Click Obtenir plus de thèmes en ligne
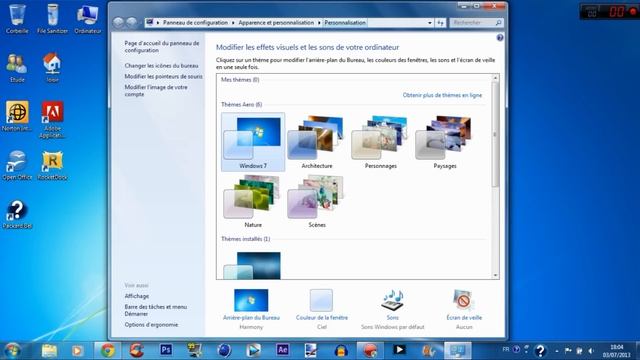640x360 pixels. click(x=442, y=95)
